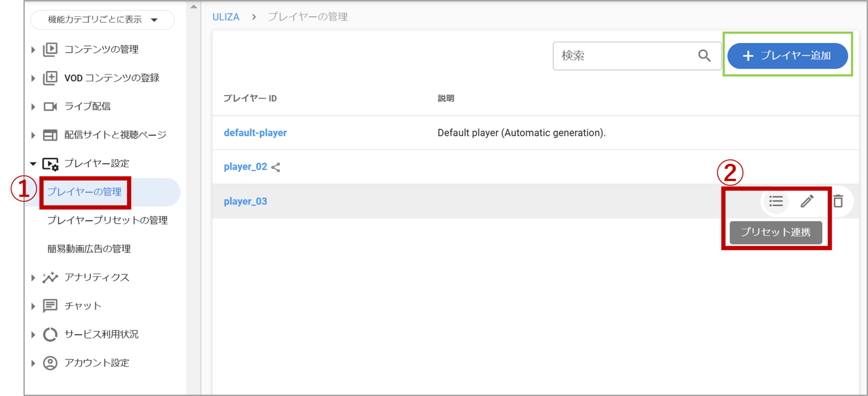Select コンテンツの管理 menu label
This screenshot has width=868, height=396.
pyautogui.click(x=101, y=50)
